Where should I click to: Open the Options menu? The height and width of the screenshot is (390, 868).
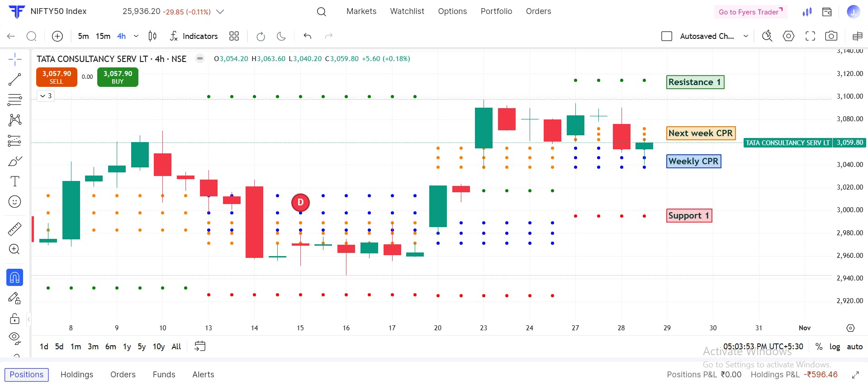452,11
